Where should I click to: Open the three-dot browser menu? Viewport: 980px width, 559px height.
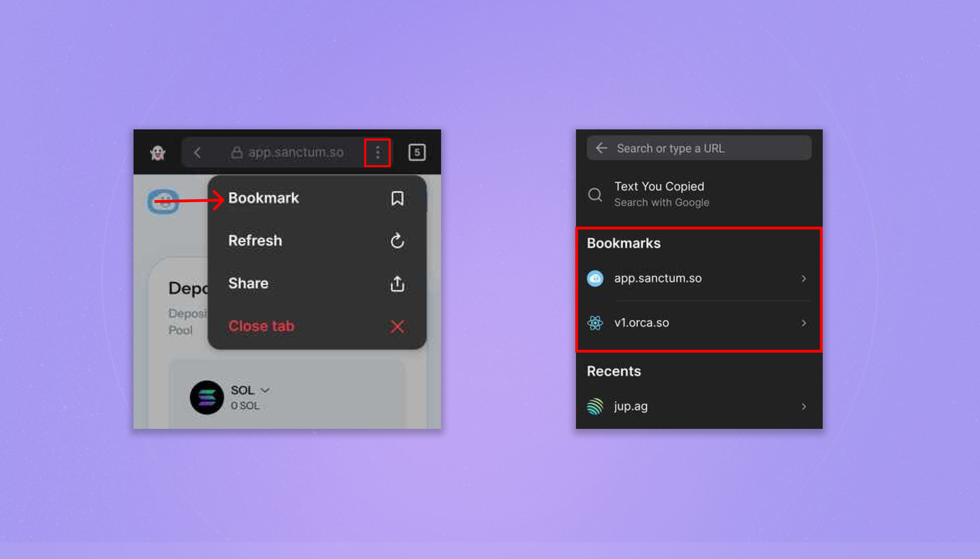(x=377, y=153)
